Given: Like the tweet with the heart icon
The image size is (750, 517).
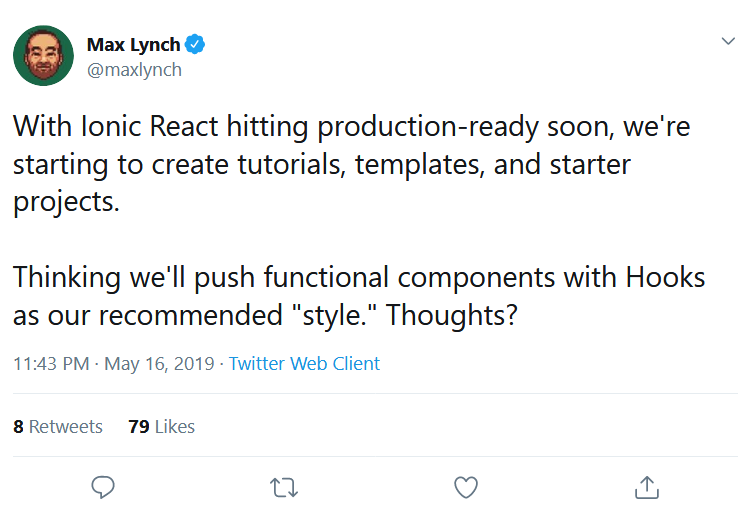Looking at the screenshot, I should click(x=465, y=487).
